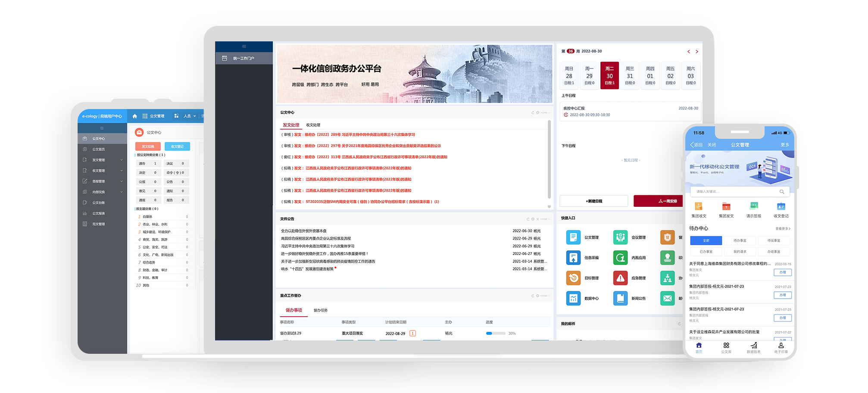Tap 公文库 icon in phone bottom bar
This screenshot has width=868, height=393.
(726, 347)
